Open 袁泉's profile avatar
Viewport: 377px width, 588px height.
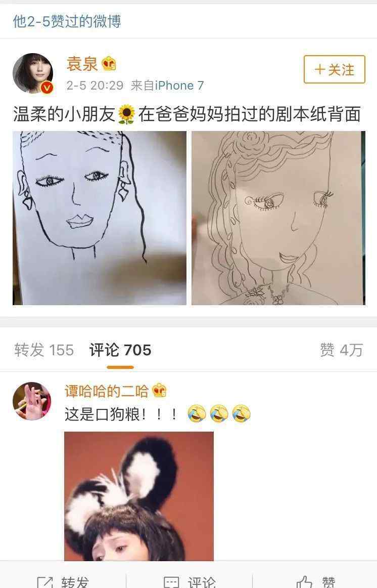click(33, 73)
